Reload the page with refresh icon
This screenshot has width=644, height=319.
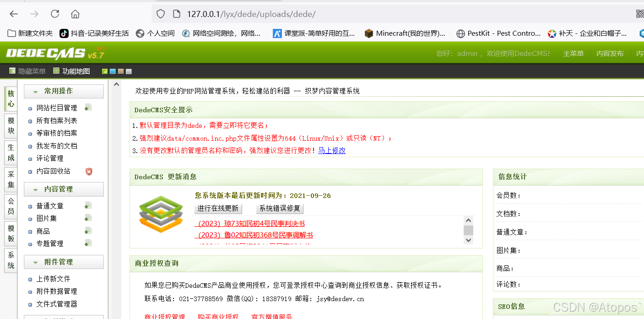tap(55, 14)
